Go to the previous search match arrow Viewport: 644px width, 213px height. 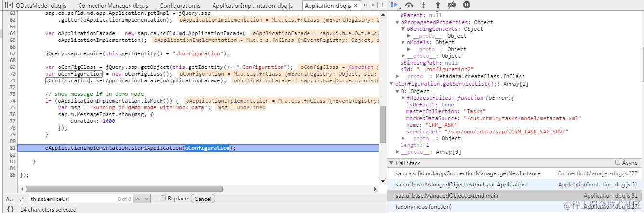click(138, 199)
